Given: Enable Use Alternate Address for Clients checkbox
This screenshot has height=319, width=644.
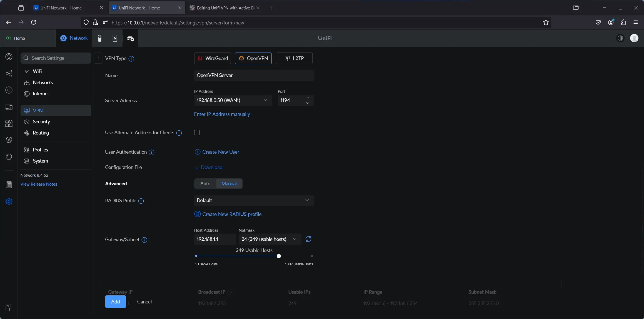Looking at the screenshot, I should coord(197,133).
